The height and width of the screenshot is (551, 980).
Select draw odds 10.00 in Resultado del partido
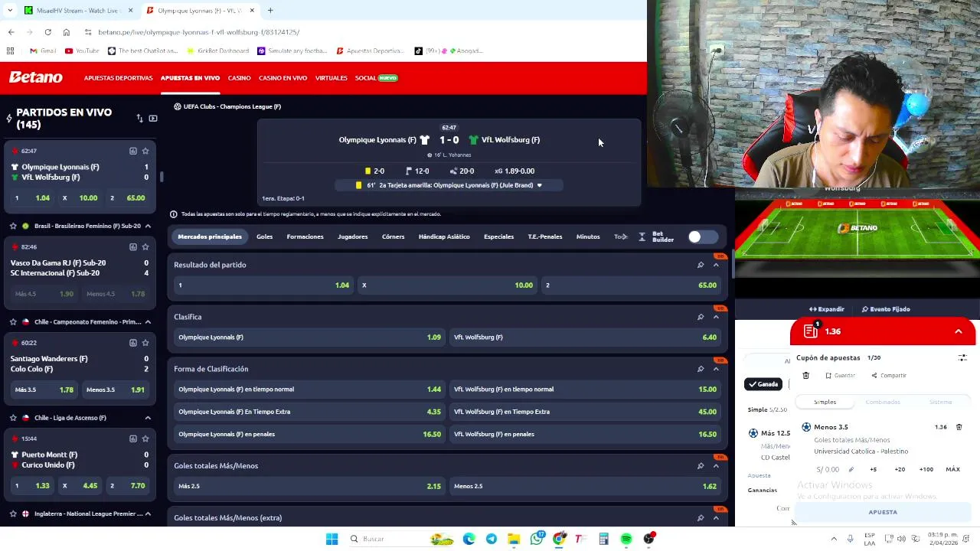coord(447,285)
